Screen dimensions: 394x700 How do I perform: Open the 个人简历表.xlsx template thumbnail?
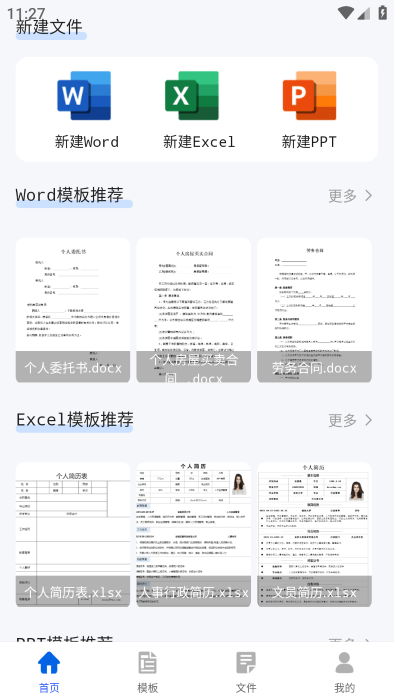coord(73,534)
